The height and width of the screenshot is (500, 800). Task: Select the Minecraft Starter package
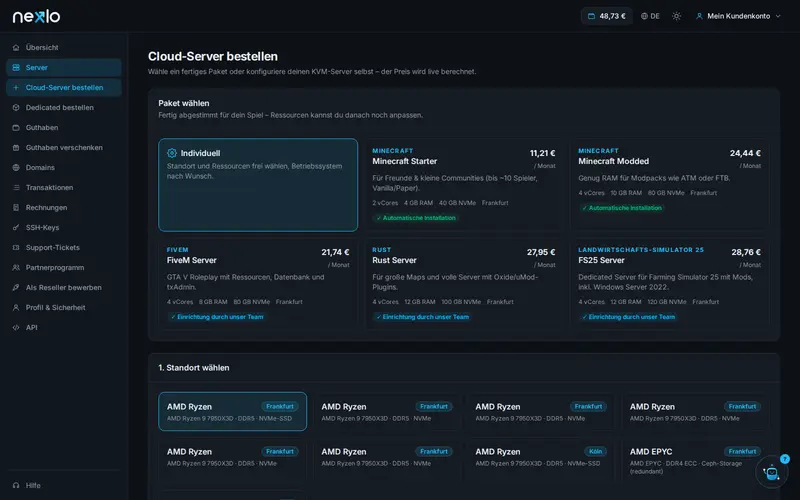[x=463, y=185]
